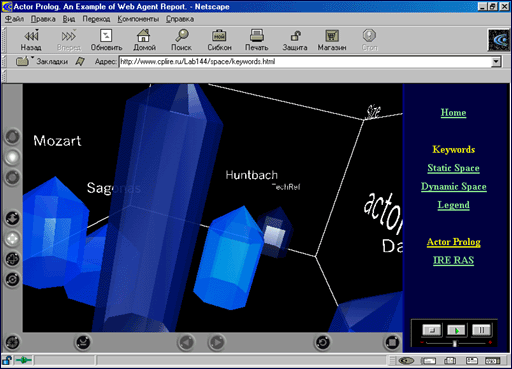Open Navigator from the component bar
512x369 pixels.
406,361
